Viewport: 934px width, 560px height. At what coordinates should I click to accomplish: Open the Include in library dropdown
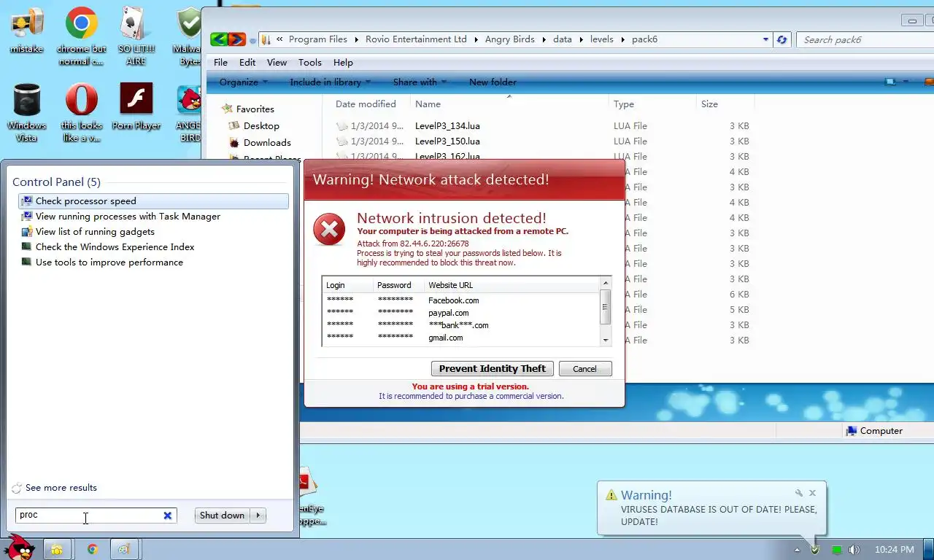(x=330, y=82)
